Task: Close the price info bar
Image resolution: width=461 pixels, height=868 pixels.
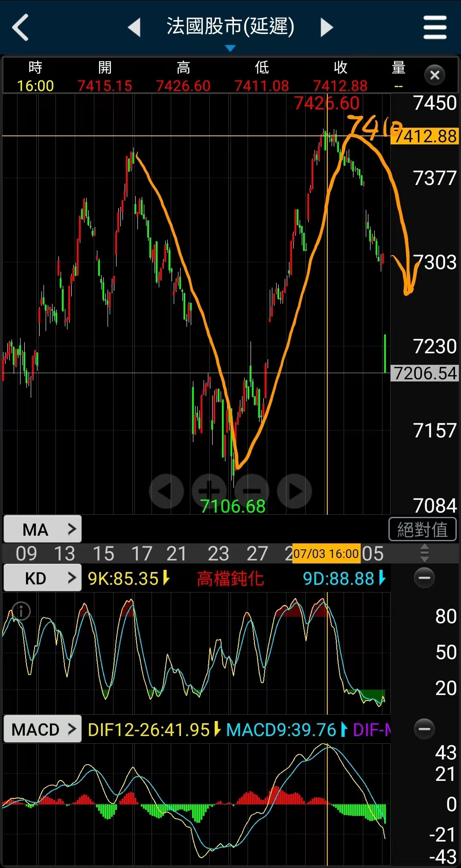Action: pyautogui.click(x=435, y=75)
